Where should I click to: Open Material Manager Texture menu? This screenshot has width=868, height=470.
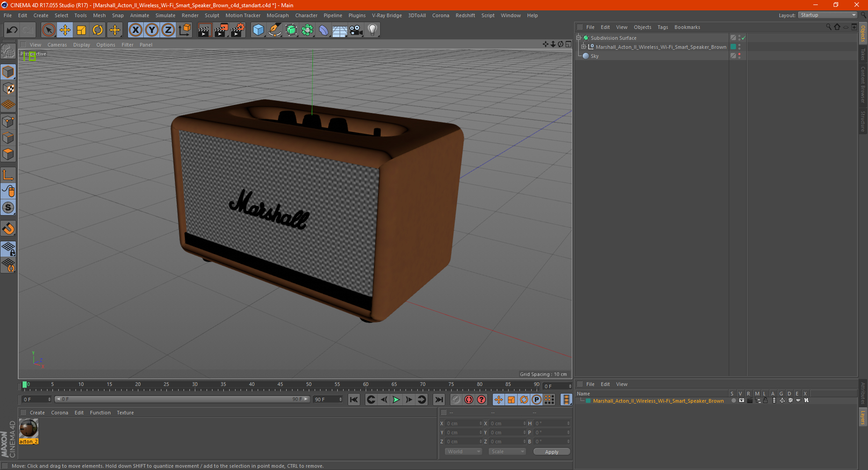click(125, 413)
